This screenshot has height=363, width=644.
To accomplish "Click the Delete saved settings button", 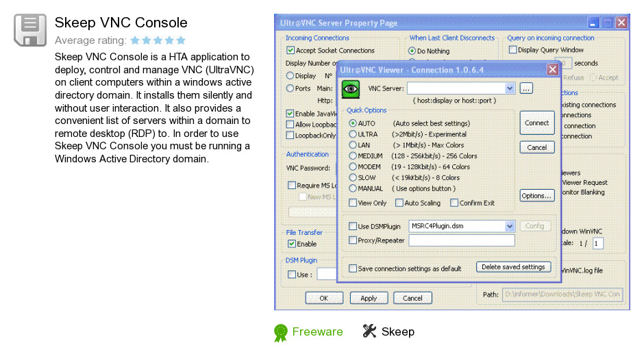I will click(x=513, y=267).
